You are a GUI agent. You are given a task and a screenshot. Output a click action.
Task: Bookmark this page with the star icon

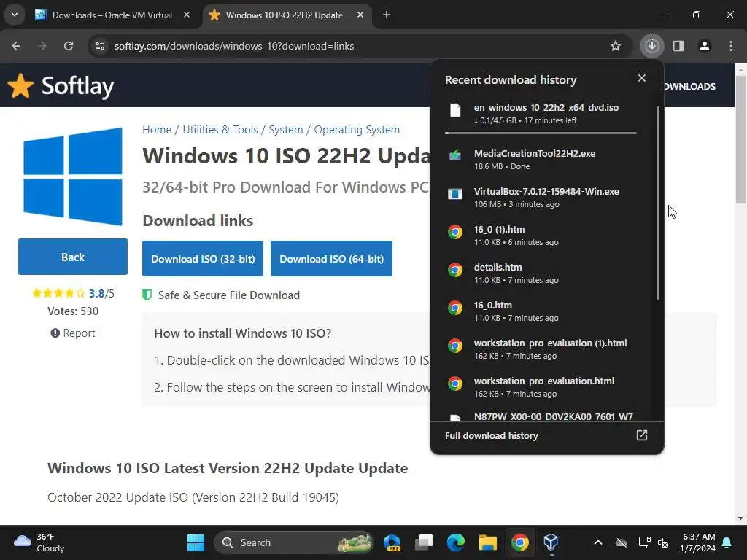pyautogui.click(x=616, y=46)
